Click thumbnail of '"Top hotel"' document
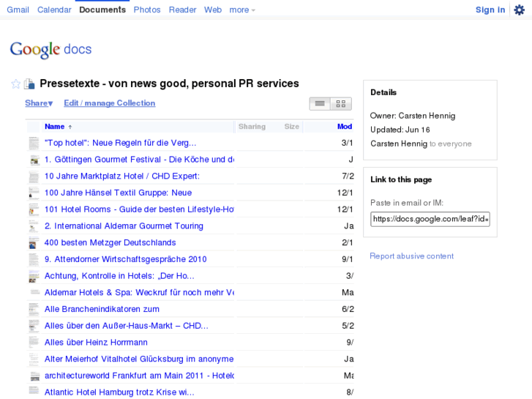This screenshot has height=399, width=532. [x=34, y=143]
